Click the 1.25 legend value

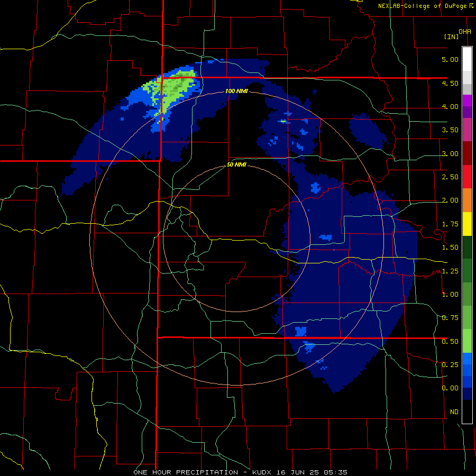[450, 271]
